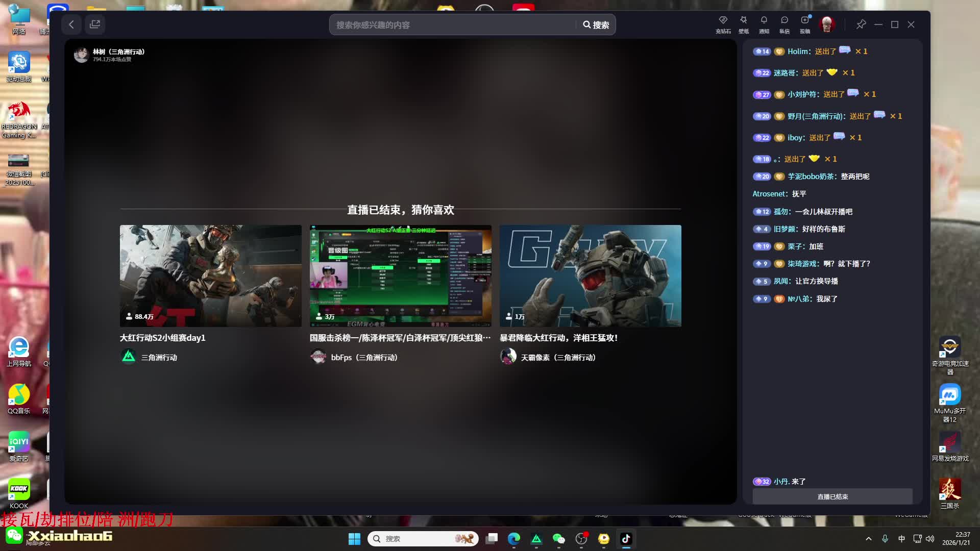Image resolution: width=980 pixels, height=551 pixels.
Task: Click the pop-out window icon
Action: pyautogui.click(x=95, y=24)
